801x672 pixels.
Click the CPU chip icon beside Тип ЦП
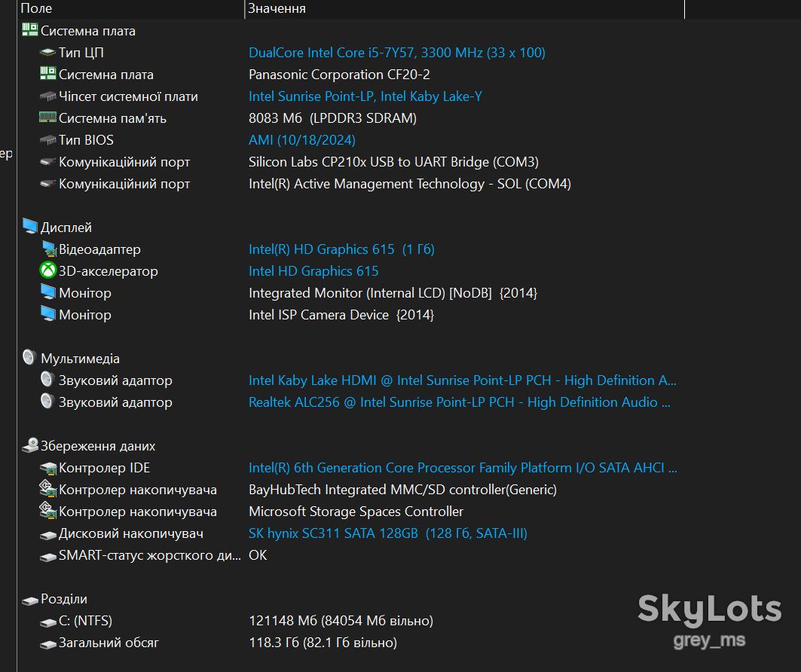[48, 53]
